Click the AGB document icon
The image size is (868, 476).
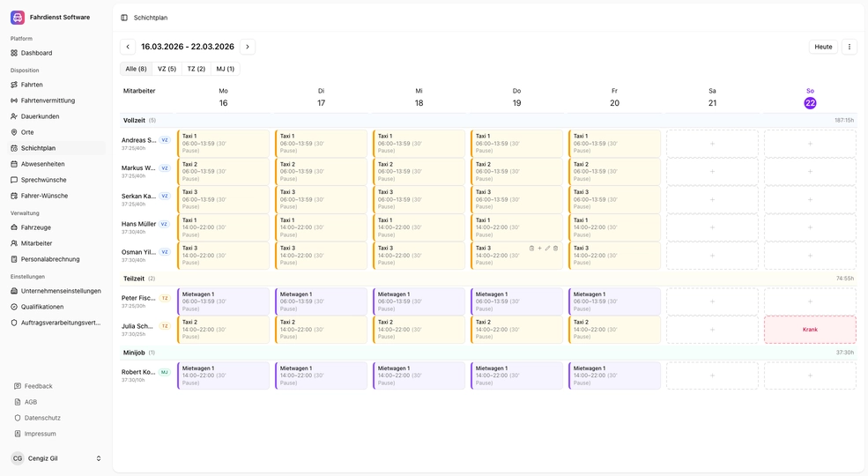17,402
